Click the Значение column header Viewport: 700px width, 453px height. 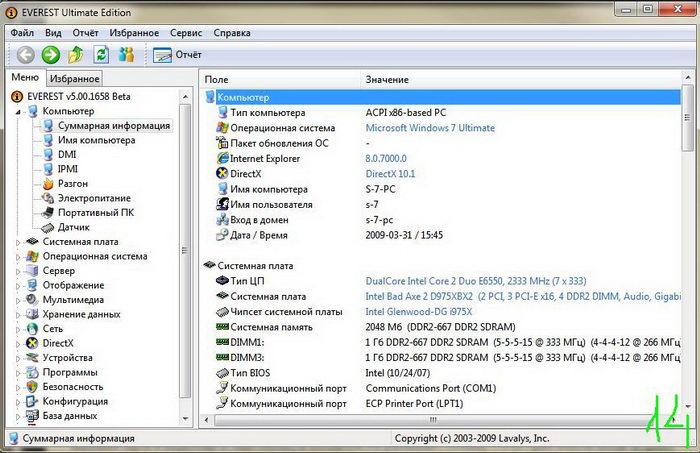click(x=521, y=79)
